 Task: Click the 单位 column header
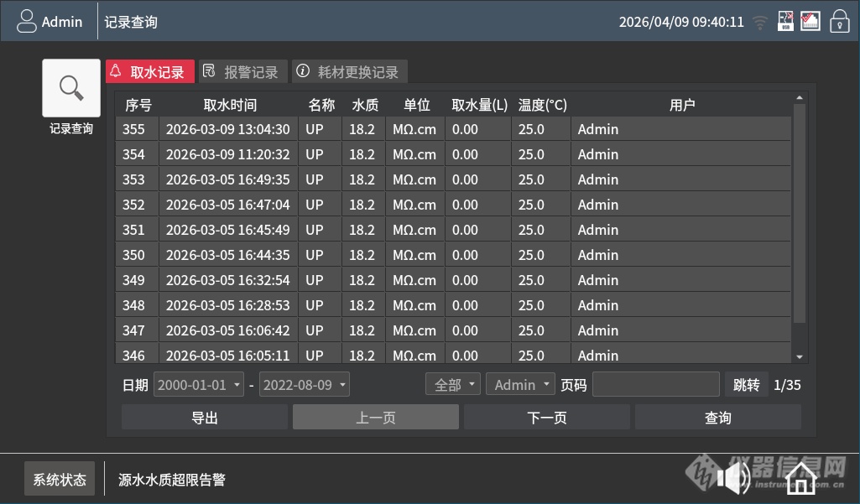(x=417, y=105)
